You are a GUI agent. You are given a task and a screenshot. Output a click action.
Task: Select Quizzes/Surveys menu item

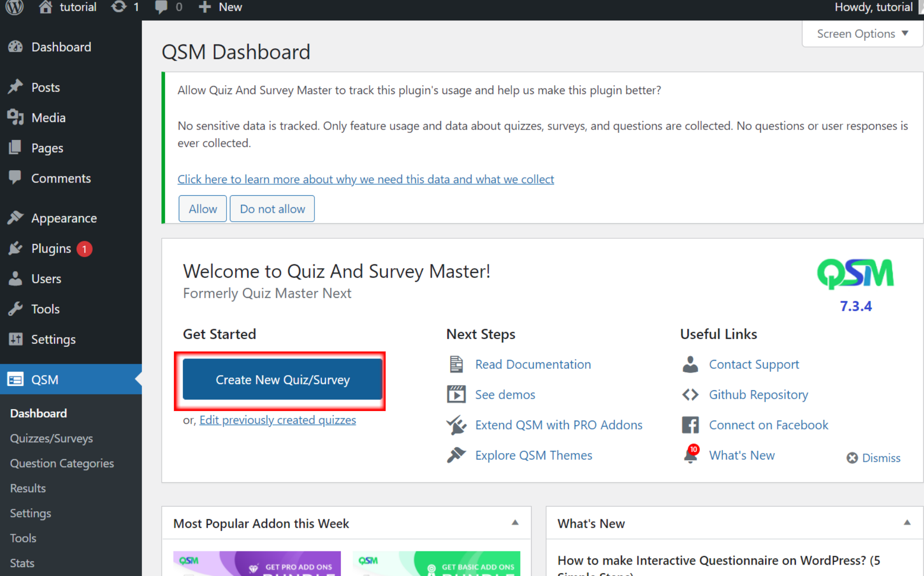click(x=51, y=438)
